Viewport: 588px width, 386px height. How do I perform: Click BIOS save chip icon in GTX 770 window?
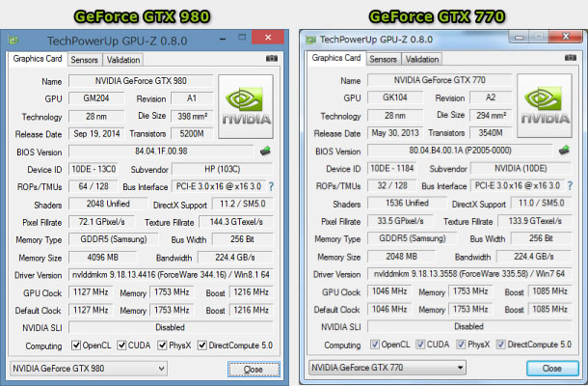pyautogui.click(x=564, y=151)
